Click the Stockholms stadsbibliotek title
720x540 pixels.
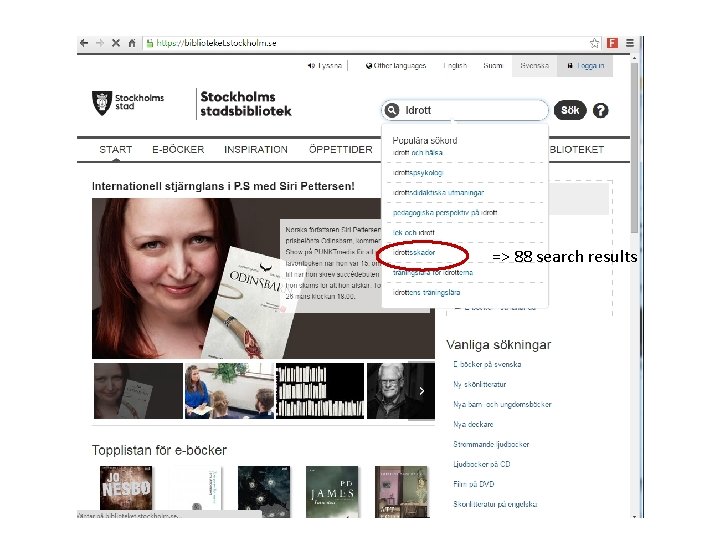246,104
